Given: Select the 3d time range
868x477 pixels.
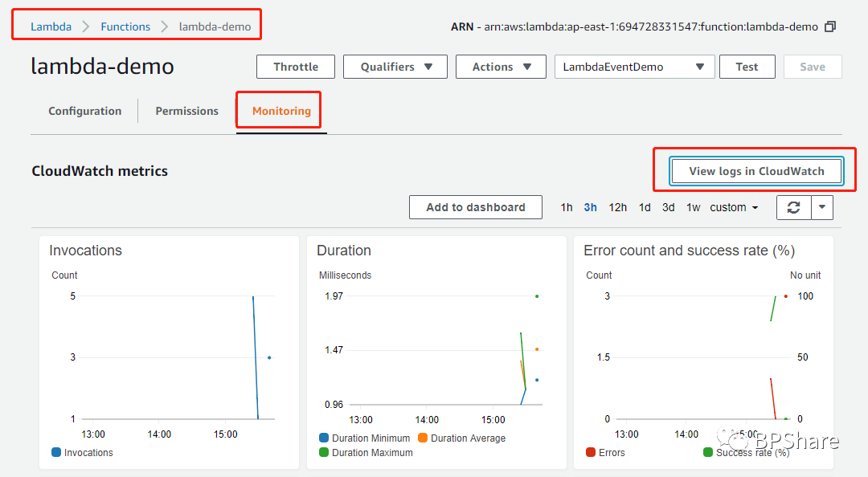Looking at the screenshot, I should [x=668, y=207].
